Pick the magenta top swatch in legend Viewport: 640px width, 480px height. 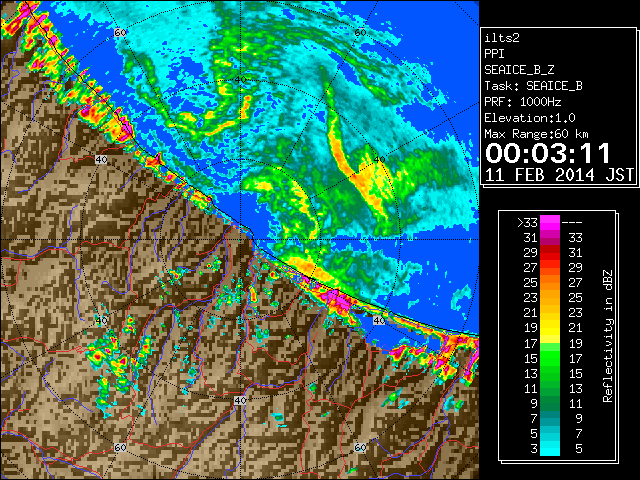[550, 222]
